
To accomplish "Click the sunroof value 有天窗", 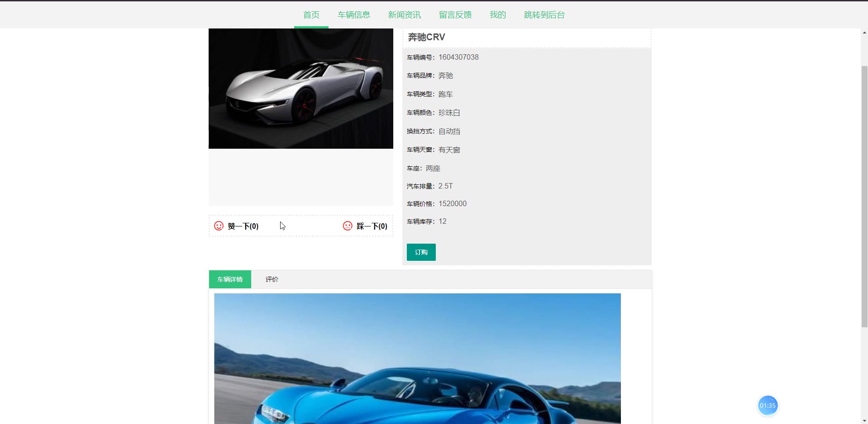I will 449,150.
